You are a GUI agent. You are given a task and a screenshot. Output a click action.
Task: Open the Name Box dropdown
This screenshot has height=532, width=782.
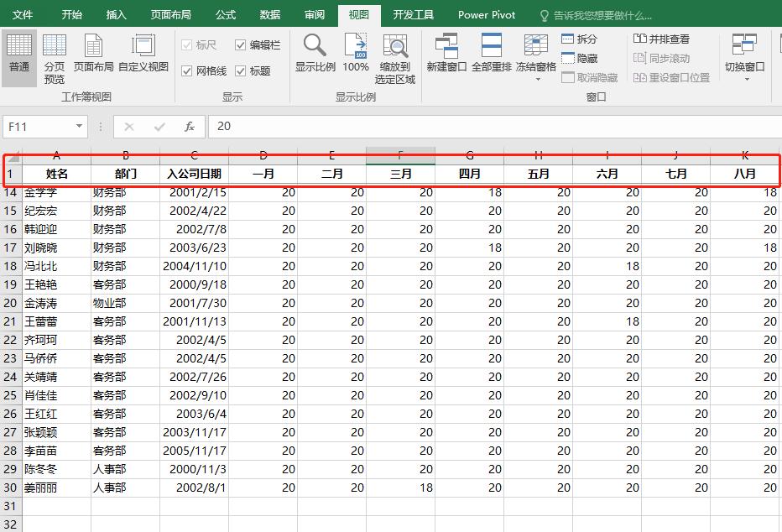coord(79,125)
